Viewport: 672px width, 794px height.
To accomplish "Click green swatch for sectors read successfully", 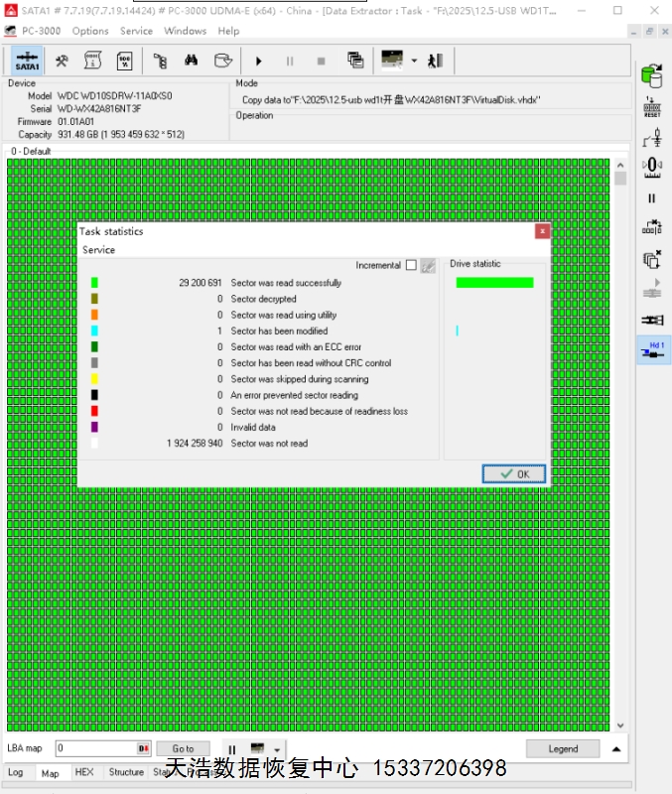I will 94,283.
